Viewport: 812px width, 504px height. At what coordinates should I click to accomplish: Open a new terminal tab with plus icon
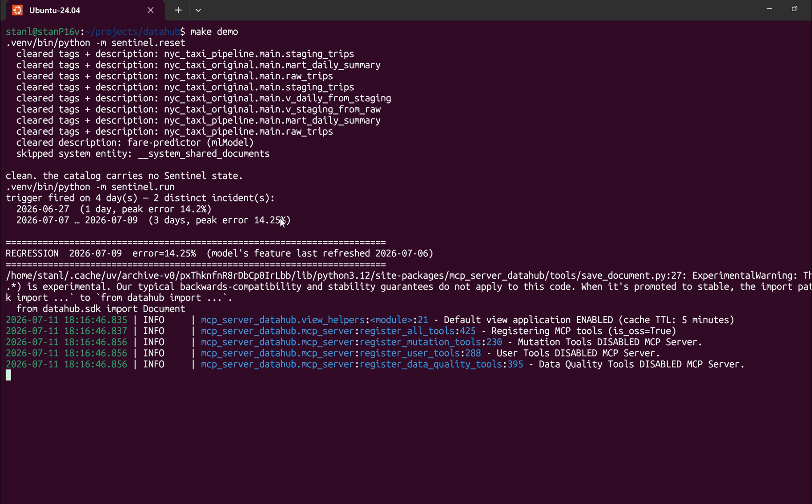[x=178, y=10]
